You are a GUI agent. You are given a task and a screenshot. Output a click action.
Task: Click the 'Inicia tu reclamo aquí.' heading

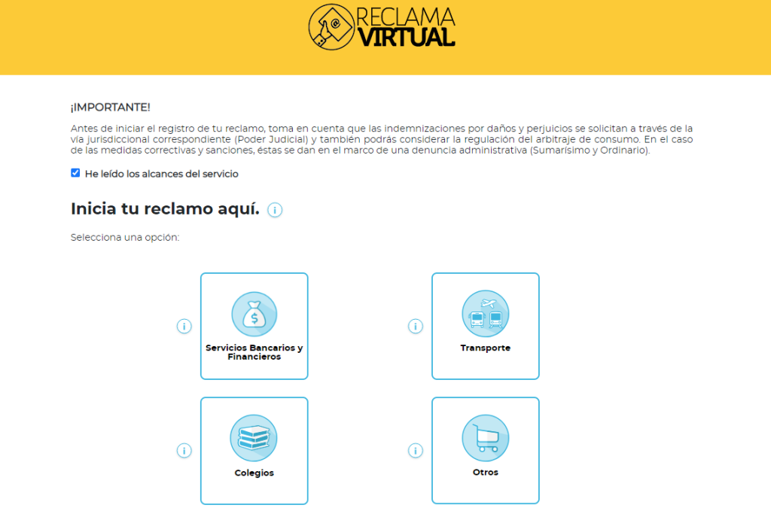165,209
